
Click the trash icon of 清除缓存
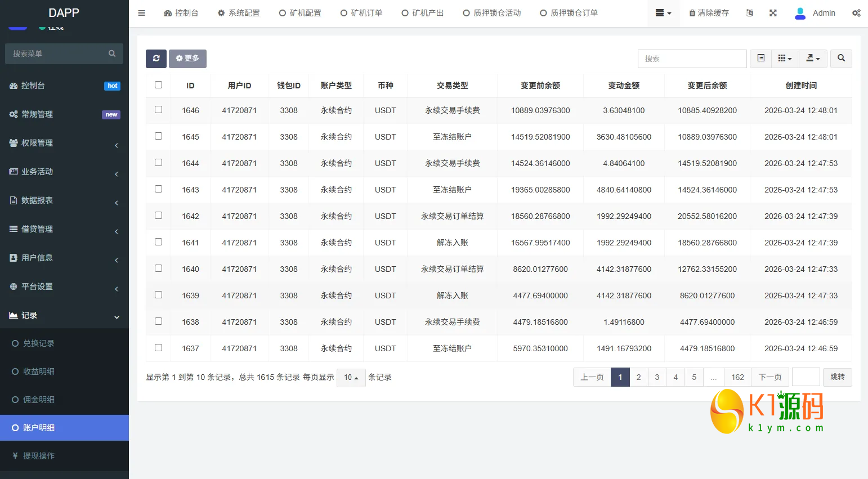pyautogui.click(x=692, y=13)
